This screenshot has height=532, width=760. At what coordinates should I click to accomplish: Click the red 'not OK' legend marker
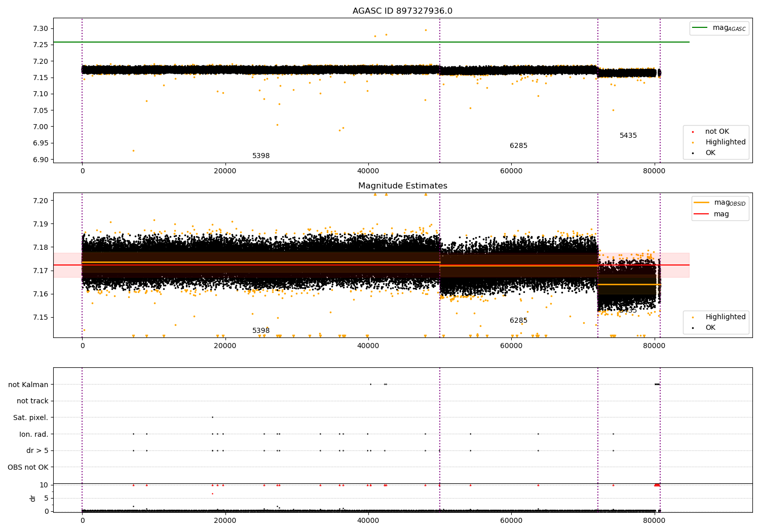(693, 132)
